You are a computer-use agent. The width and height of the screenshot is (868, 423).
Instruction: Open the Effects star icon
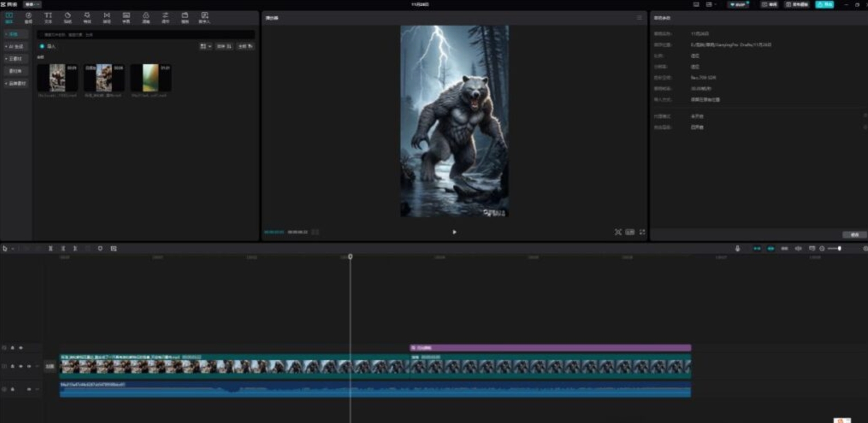[x=87, y=18]
